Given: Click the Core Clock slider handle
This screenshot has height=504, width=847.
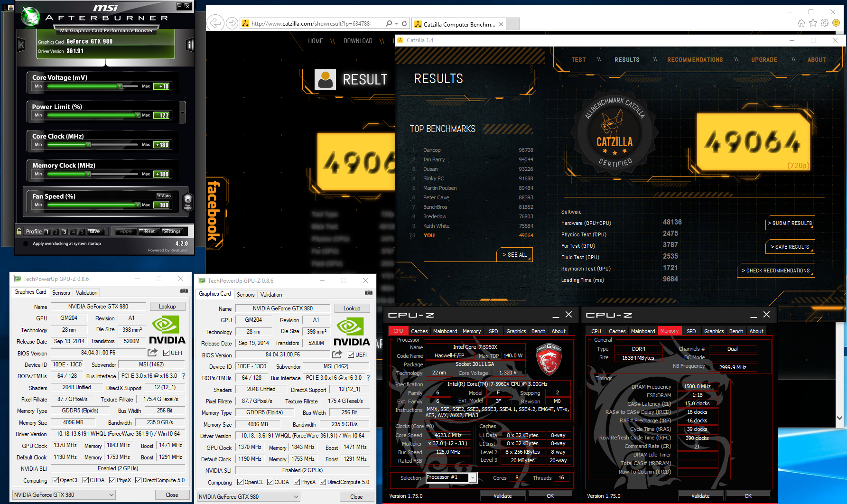Looking at the screenshot, I should pos(88,145).
